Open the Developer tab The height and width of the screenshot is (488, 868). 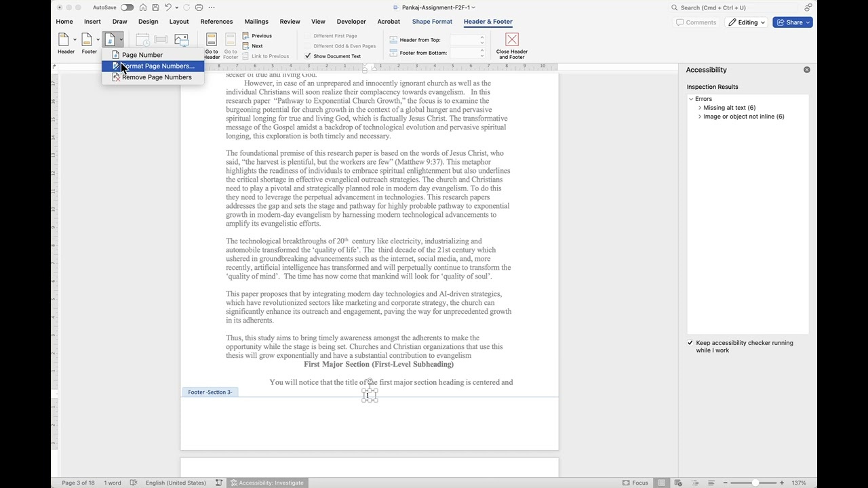351,22
